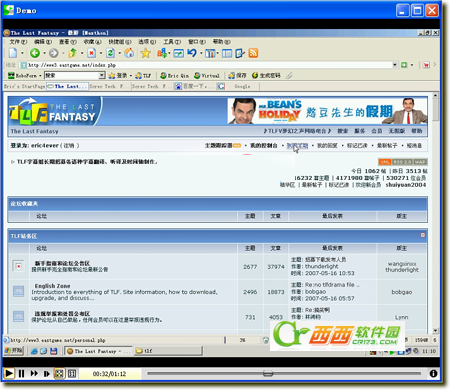Open Favorites with the yellow star icon
450x390 pixels.
pos(145,53)
